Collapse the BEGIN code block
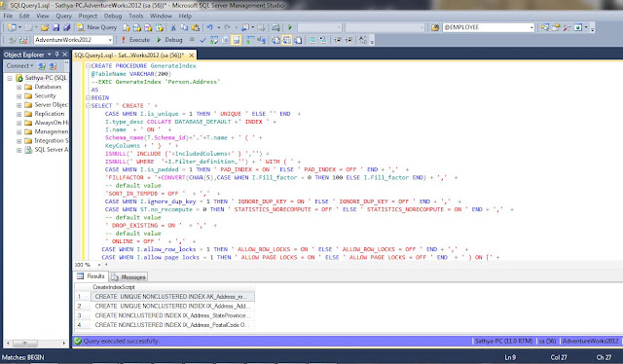Viewport: 623px width, 364px height. (88, 97)
